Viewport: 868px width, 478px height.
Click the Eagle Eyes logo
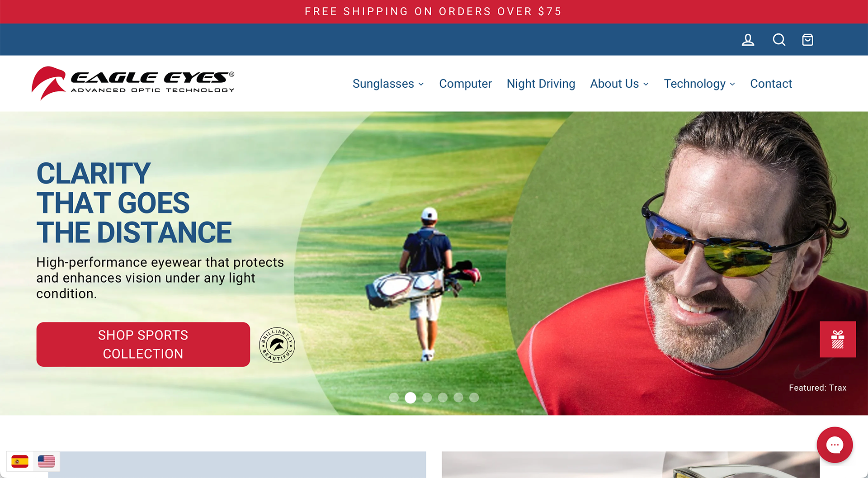pos(133,83)
